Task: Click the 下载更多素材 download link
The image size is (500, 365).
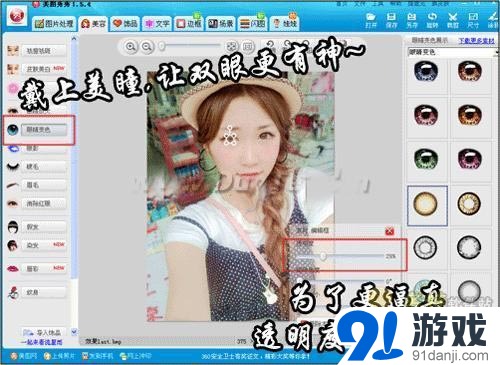Action: click(x=477, y=41)
